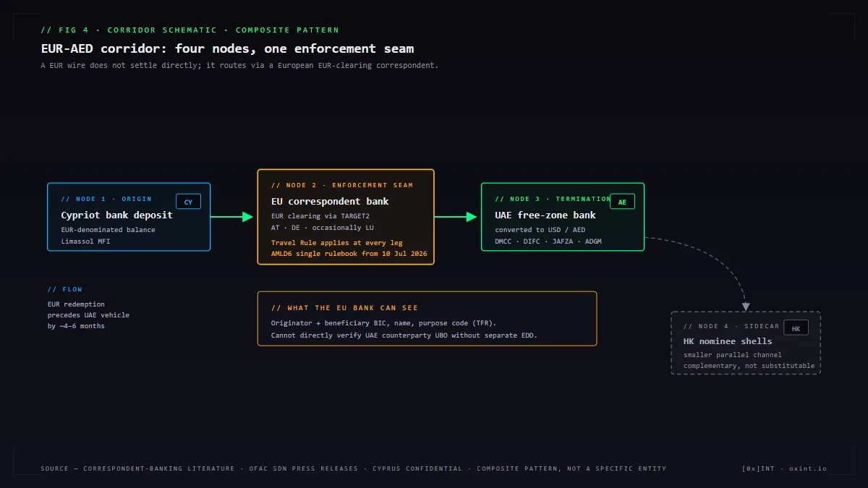Click the Node 2 Enforcement Seam label
868x488 pixels.
click(x=342, y=185)
